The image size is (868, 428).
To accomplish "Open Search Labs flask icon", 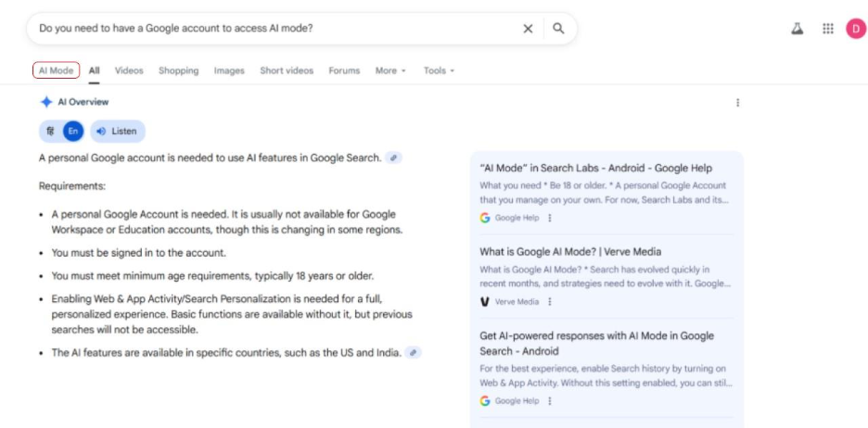I will point(797,29).
